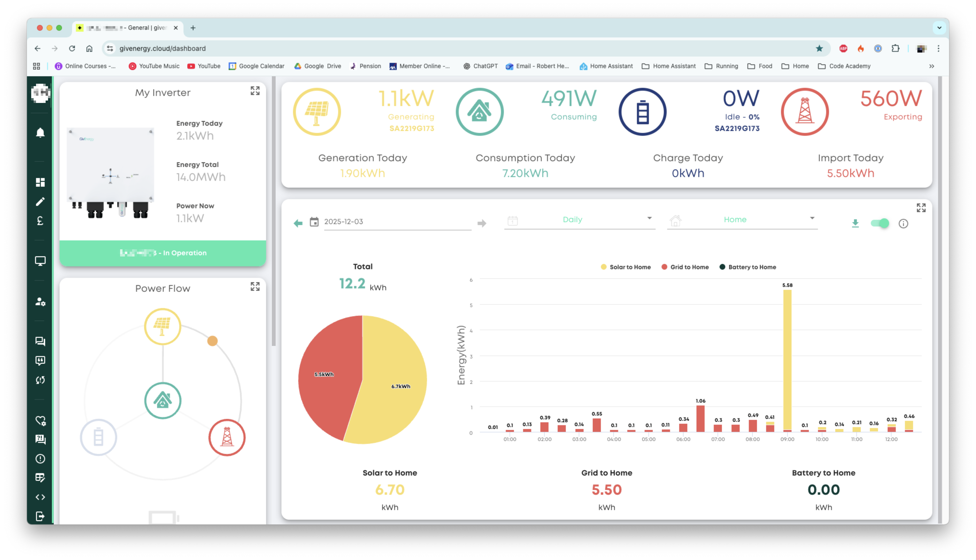Open the monitor icon in sidebar
This screenshot has height=560, width=976.
point(40,261)
